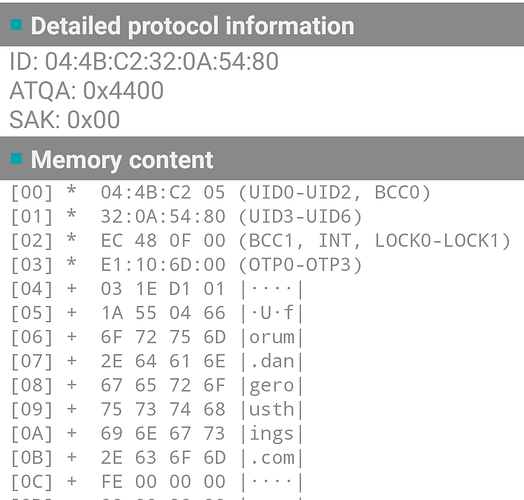
Task: Select memory page [06] containing 'orum'
Action: 157,337
